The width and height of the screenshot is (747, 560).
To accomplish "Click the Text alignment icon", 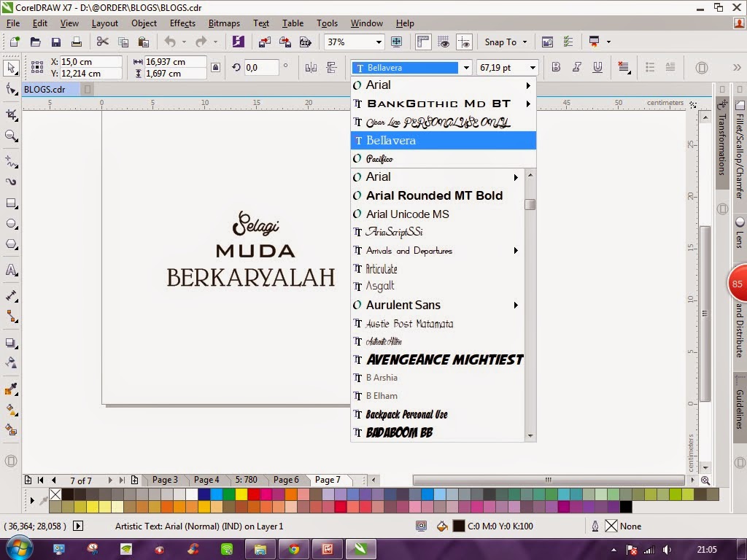I will click(624, 68).
